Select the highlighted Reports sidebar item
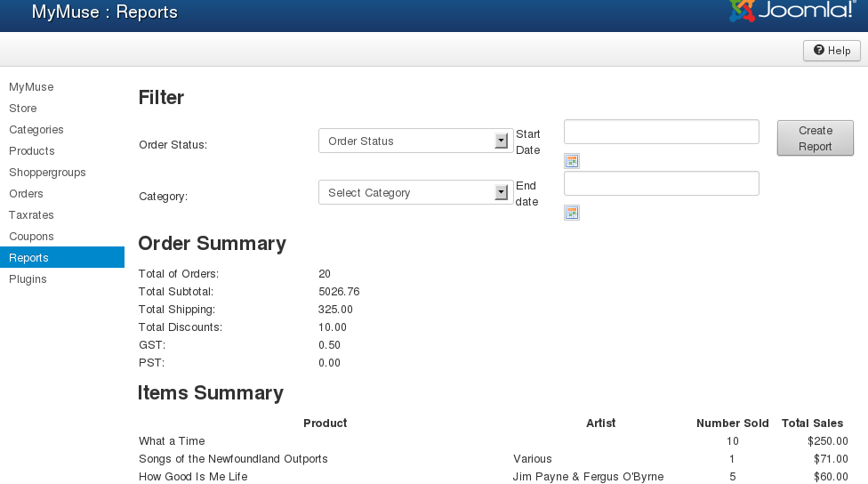Image resolution: width=868 pixels, height=484 pixels. (x=29, y=258)
